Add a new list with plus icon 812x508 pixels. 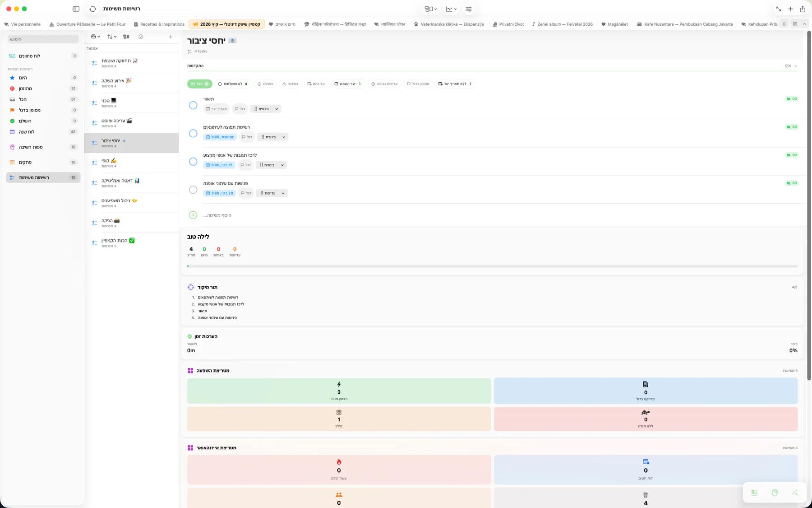(x=171, y=37)
